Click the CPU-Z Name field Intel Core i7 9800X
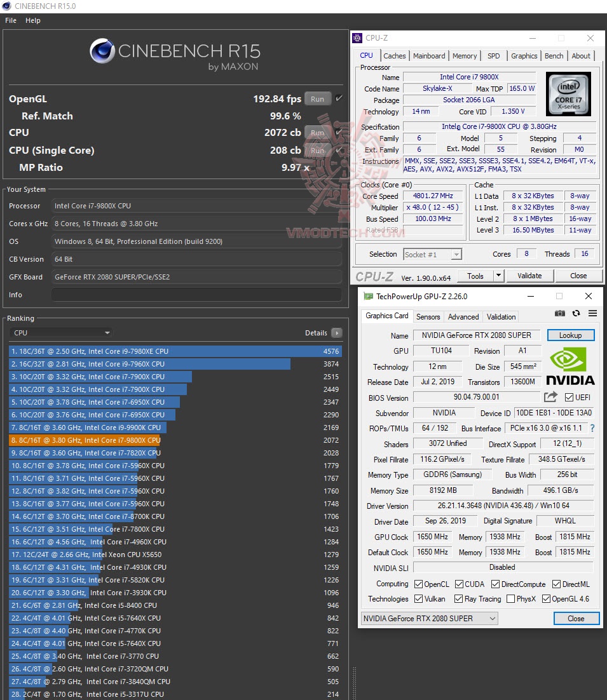The width and height of the screenshot is (607, 700). click(469, 77)
